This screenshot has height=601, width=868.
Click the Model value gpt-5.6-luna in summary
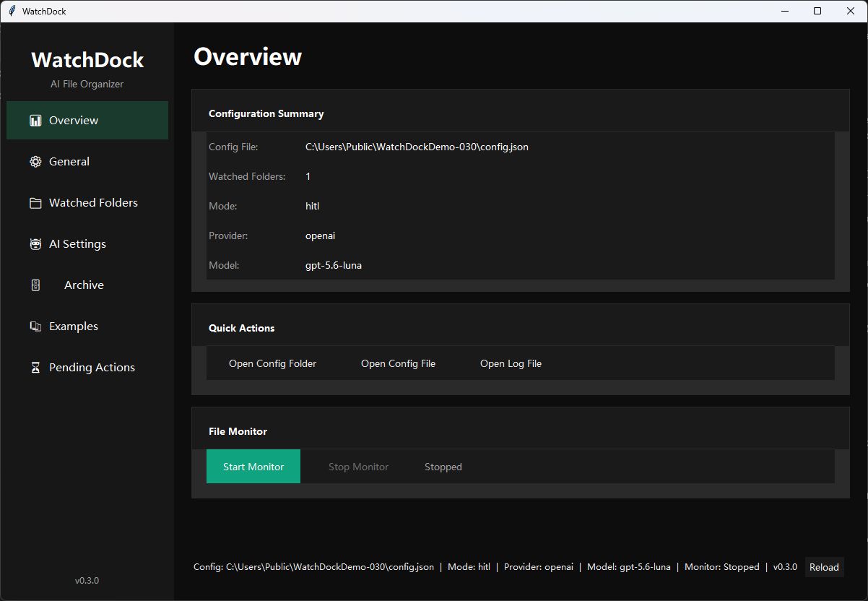click(334, 265)
